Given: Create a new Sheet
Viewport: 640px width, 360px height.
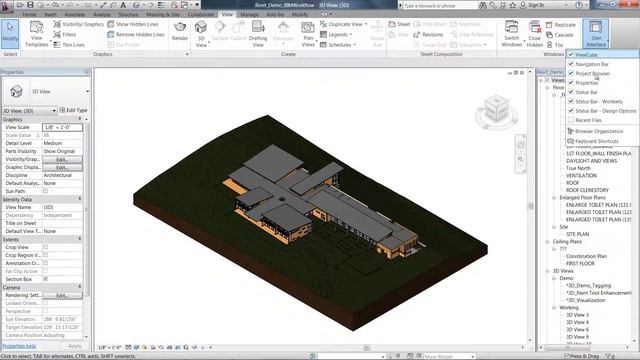Looking at the screenshot, I should pos(399,24).
